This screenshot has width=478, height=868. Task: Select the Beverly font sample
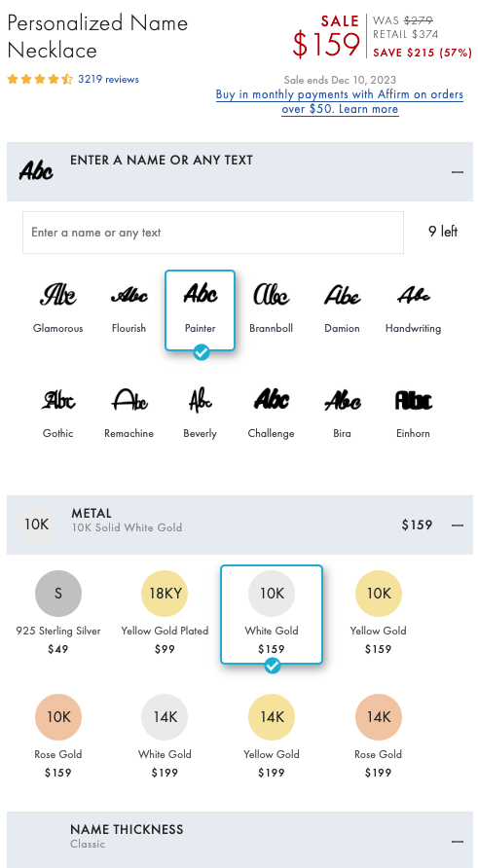click(x=200, y=400)
